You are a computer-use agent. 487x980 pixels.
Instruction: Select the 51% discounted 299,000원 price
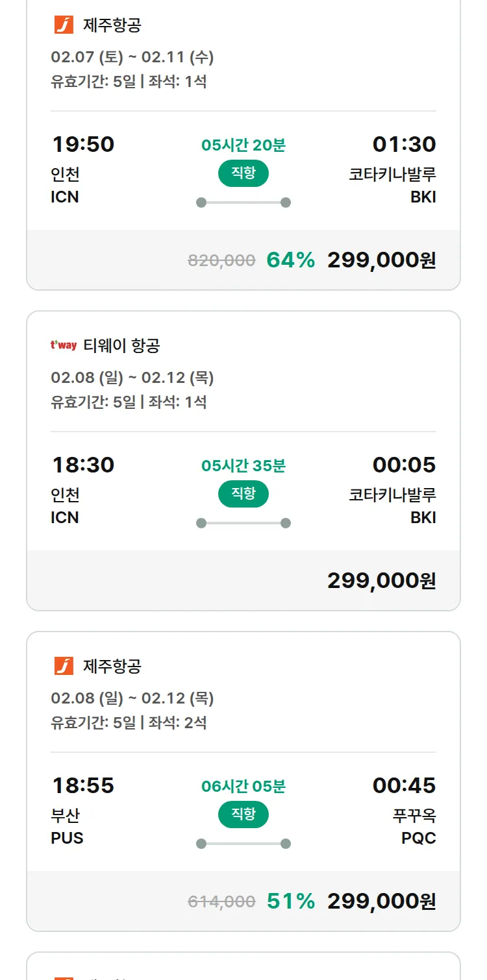tap(381, 901)
